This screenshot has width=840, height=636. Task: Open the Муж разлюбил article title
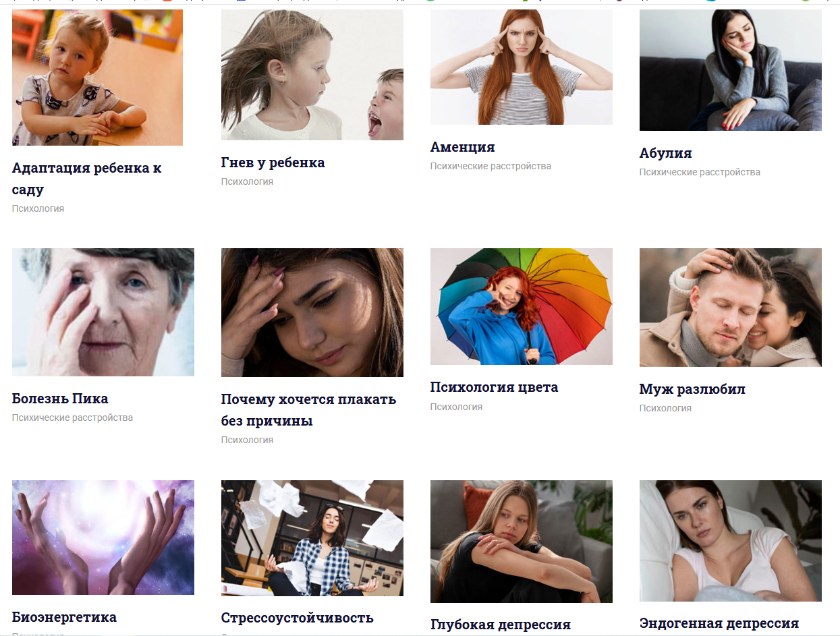point(692,390)
